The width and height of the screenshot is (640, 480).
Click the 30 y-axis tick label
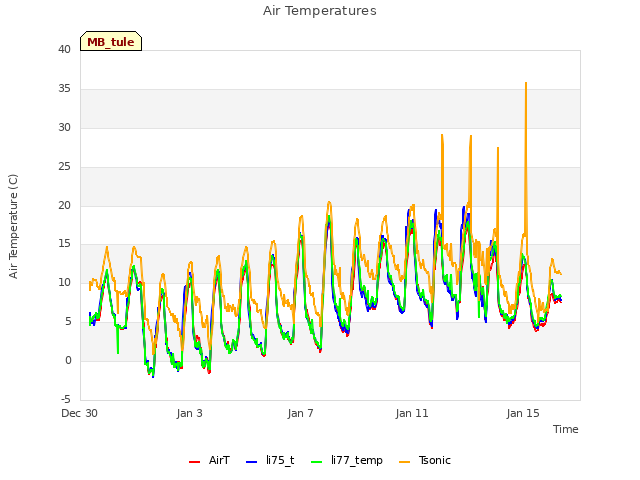(64, 127)
